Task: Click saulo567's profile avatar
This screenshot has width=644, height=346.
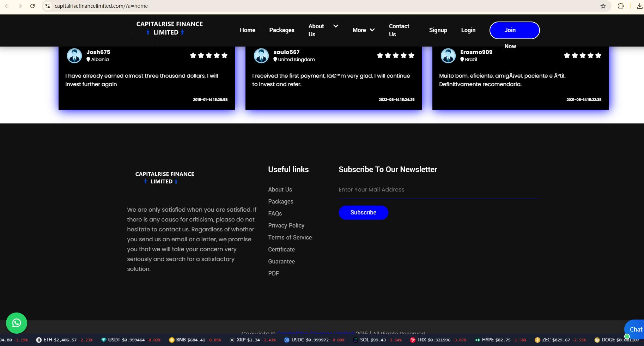Action: point(261,56)
